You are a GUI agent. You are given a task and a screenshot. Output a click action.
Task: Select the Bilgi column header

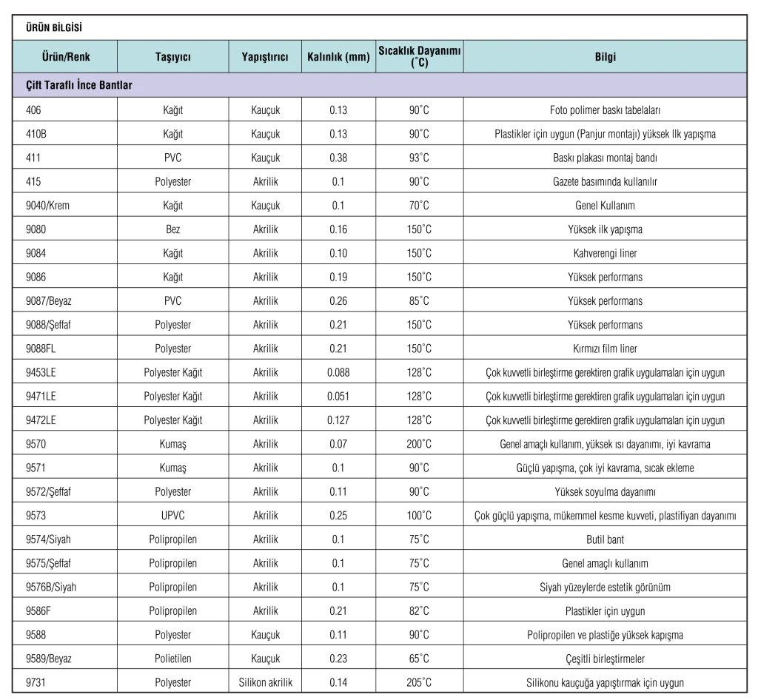point(605,57)
